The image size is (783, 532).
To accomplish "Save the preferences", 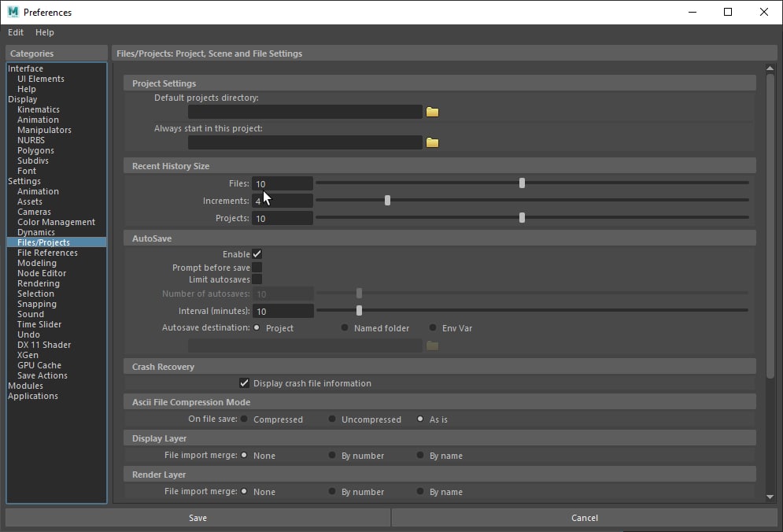I will coord(198,518).
